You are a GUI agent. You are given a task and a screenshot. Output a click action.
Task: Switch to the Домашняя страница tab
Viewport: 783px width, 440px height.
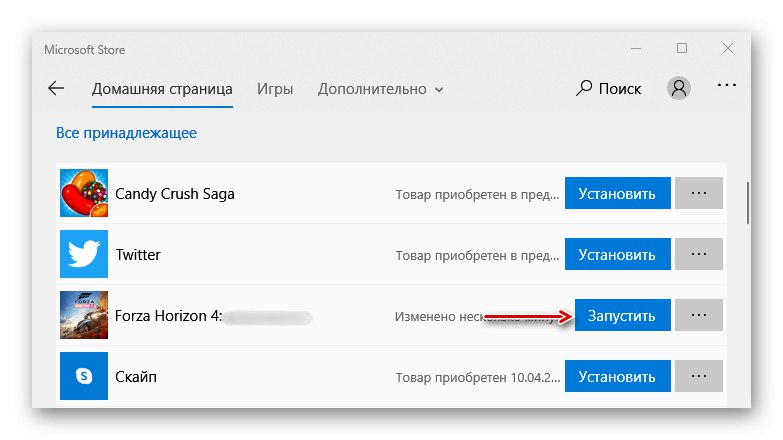click(162, 88)
